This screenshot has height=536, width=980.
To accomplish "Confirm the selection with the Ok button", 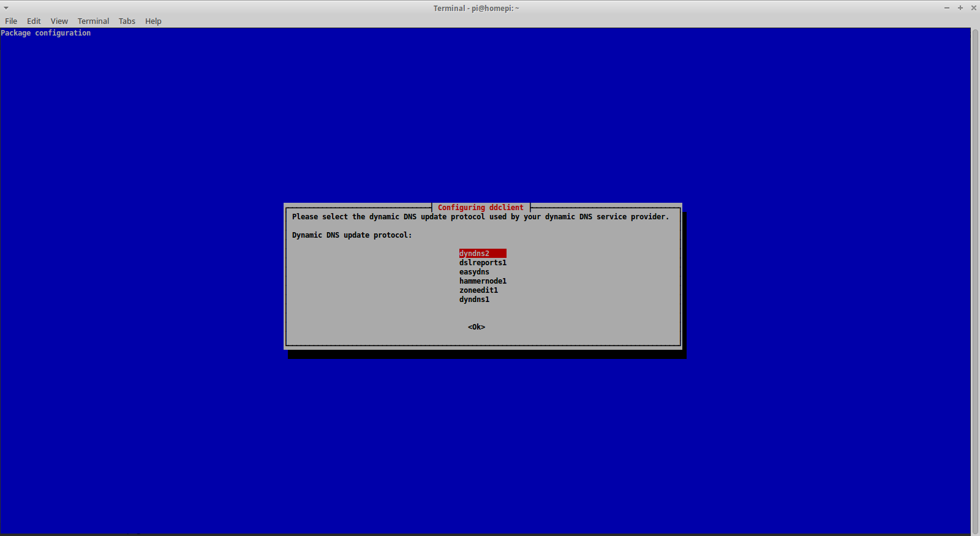I will [x=477, y=327].
